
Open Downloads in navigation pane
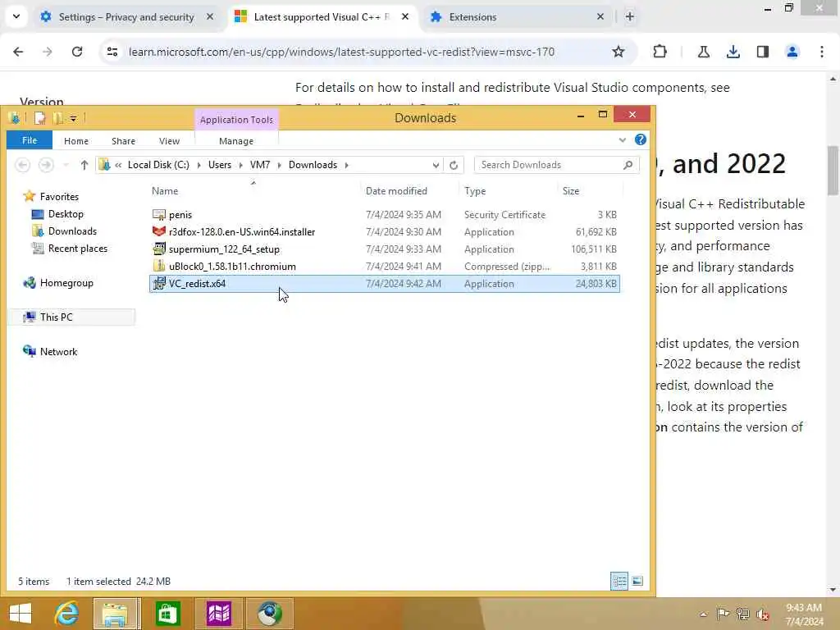(72, 231)
